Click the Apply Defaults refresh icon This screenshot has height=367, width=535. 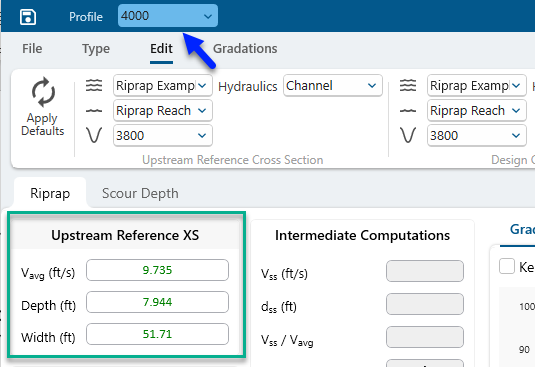tap(43, 92)
